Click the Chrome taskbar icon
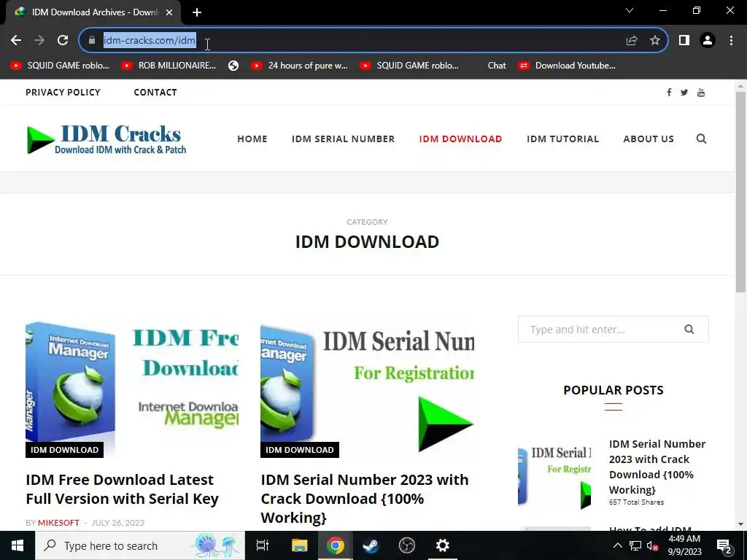 coord(336,545)
